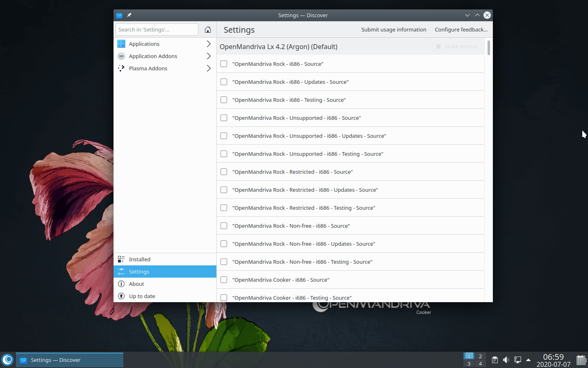Click the Up to date update icon

tap(121, 296)
